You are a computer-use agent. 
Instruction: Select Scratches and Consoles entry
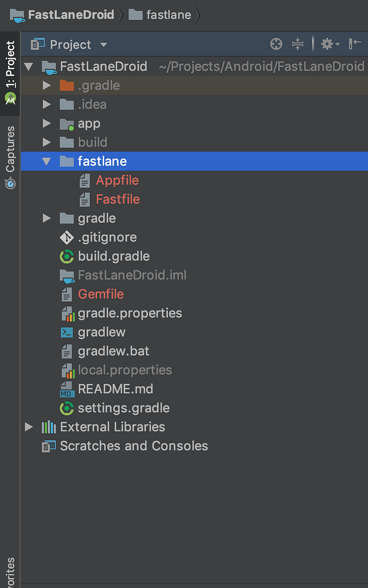[x=134, y=446]
